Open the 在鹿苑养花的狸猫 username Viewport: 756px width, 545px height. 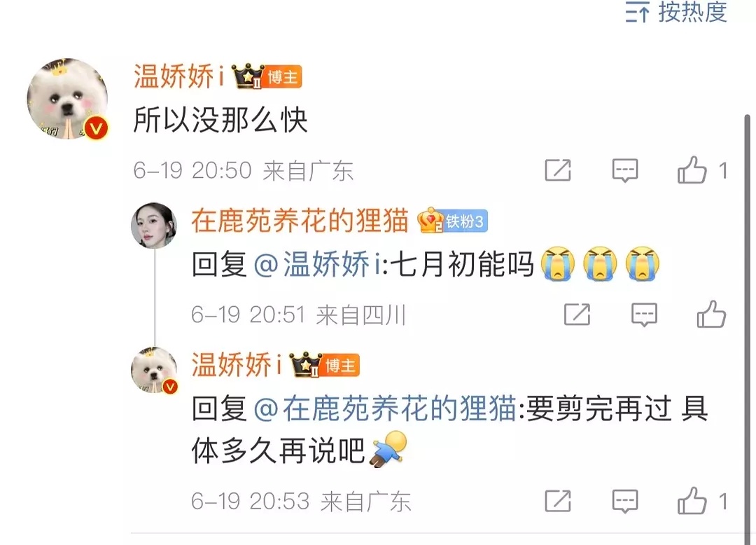[300, 221]
